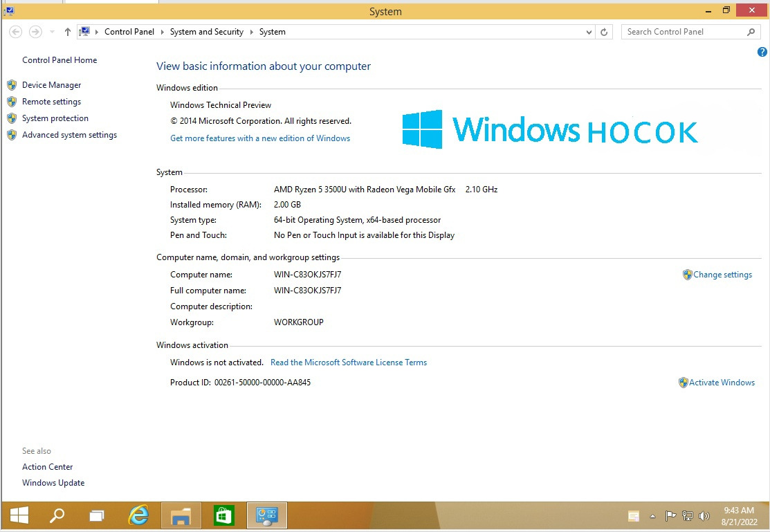
Task: Click the Forward navigation arrow
Action: coord(35,32)
